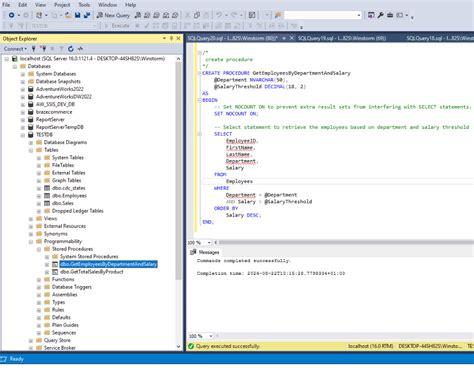The width and height of the screenshot is (474, 379).
Task: Save the current file with the floppy disk icon
Action: (78, 15)
